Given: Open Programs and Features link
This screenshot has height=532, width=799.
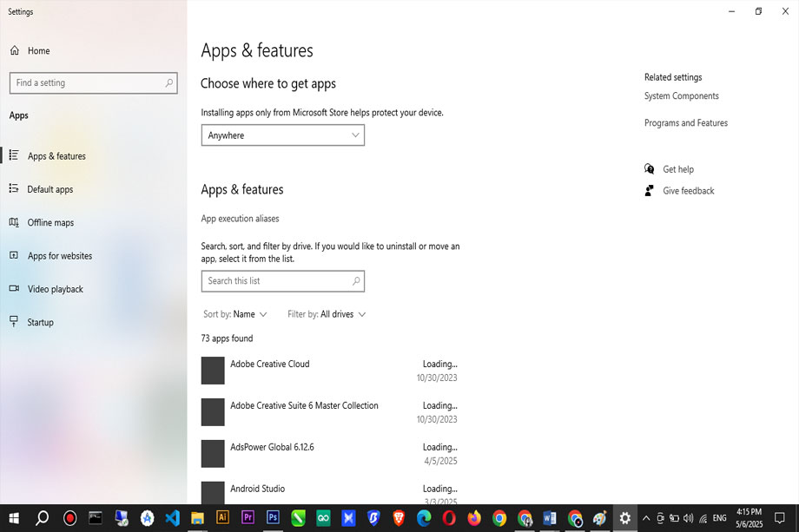Looking at the screenshot, I should click(686, 122).
